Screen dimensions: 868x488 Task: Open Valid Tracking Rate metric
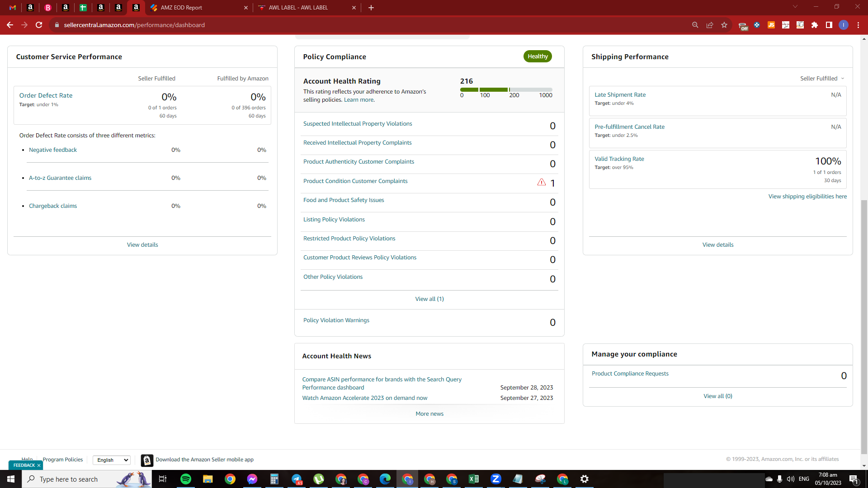coord(619,159)
